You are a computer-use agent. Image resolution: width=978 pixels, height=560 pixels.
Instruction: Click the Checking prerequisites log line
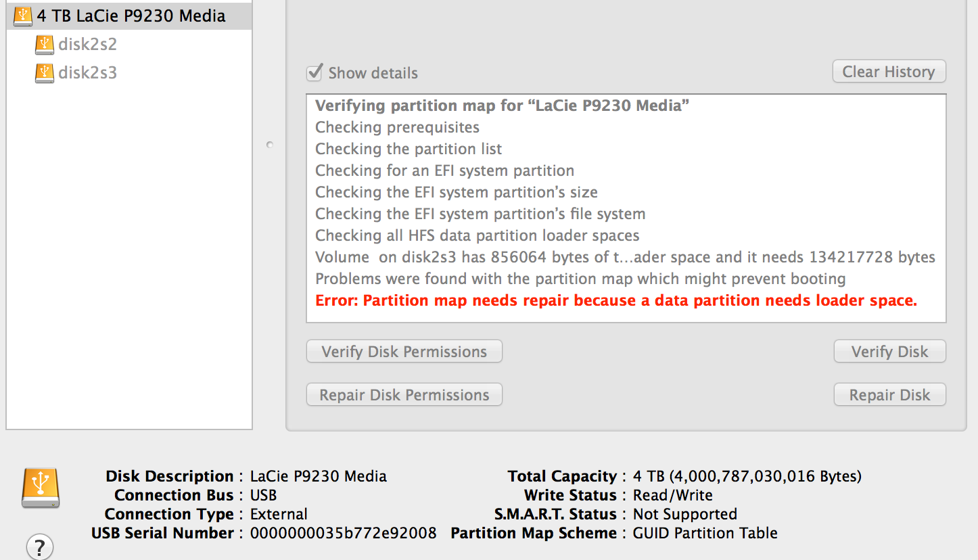pos(397,128)
